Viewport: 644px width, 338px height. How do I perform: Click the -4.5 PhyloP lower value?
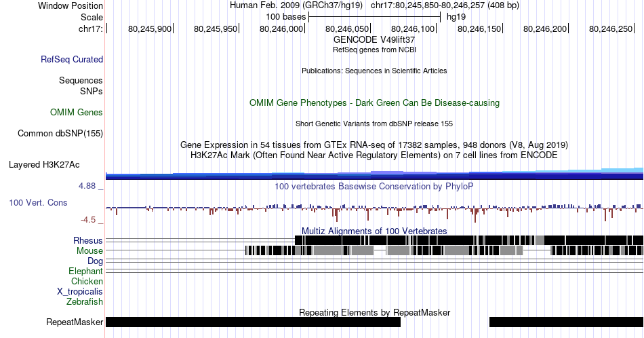point(88,220)
